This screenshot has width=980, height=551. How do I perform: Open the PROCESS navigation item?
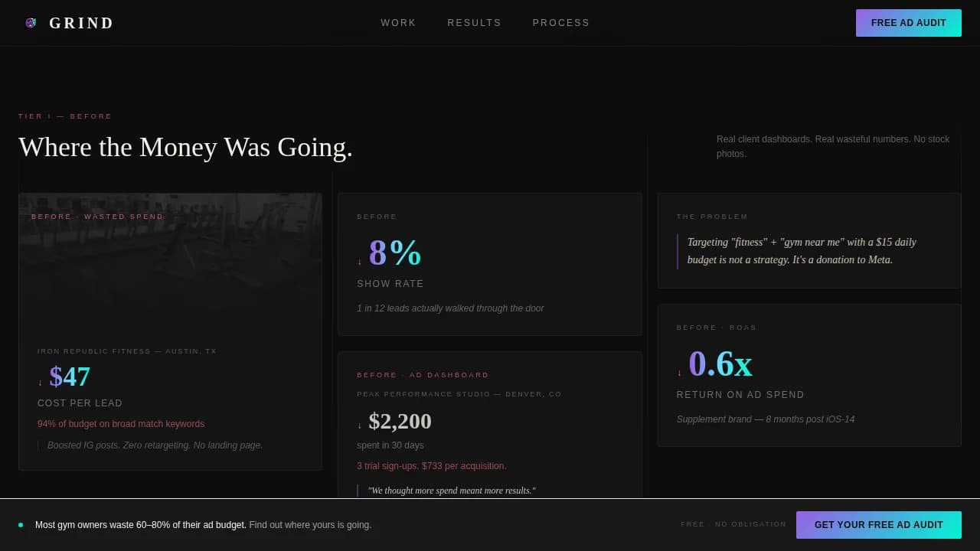click(561, 23)
